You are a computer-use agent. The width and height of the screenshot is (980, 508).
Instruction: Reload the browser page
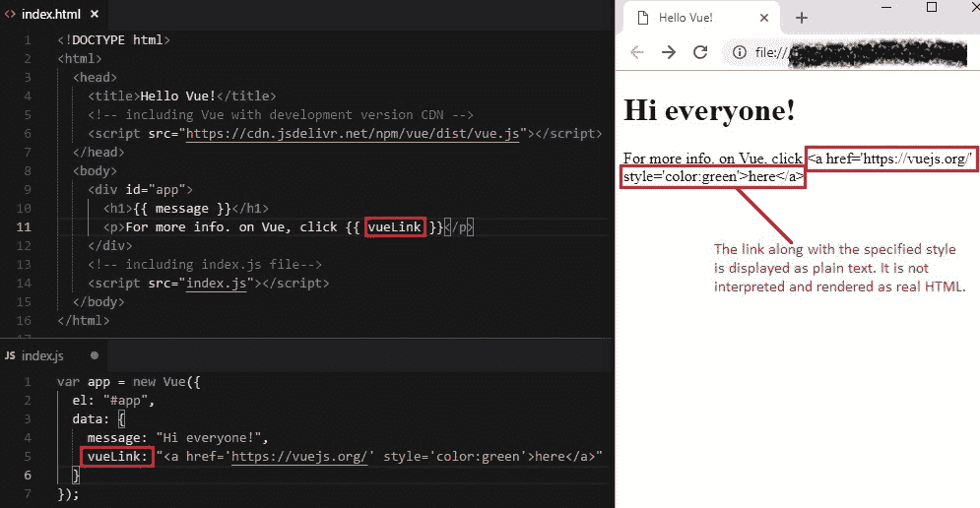pyautogui.click(x=700, y=52)
